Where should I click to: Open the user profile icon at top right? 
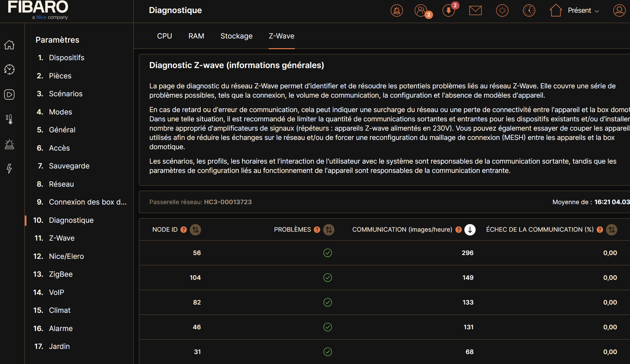(619, 11)
